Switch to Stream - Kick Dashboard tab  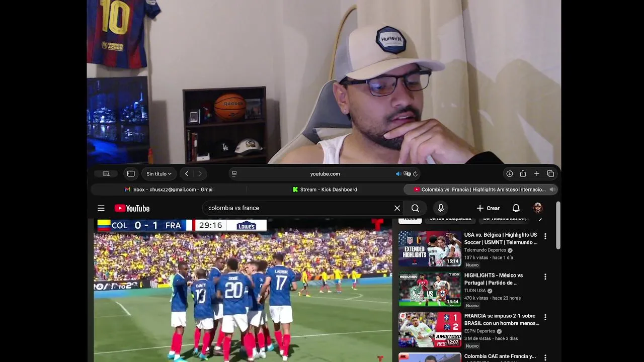click(x=325, y=190)
